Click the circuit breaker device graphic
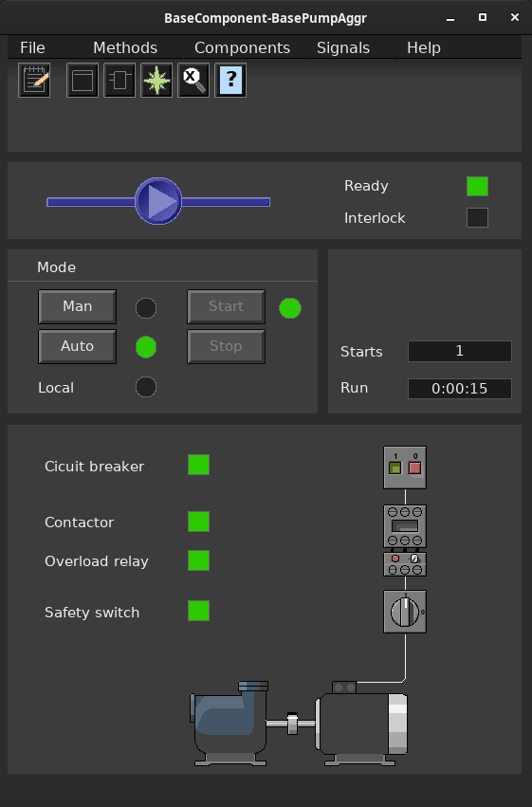The image size is (532, 807). pos(405,468)
